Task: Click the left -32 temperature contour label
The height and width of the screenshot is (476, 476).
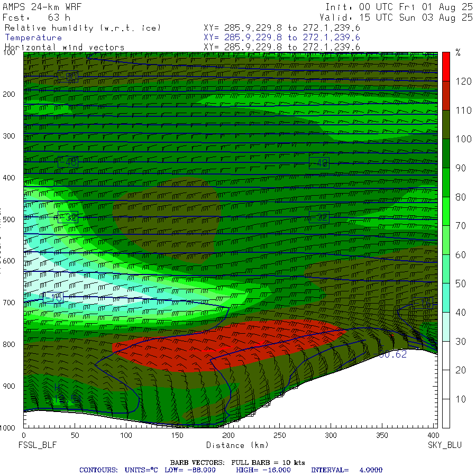Action: 68,217
